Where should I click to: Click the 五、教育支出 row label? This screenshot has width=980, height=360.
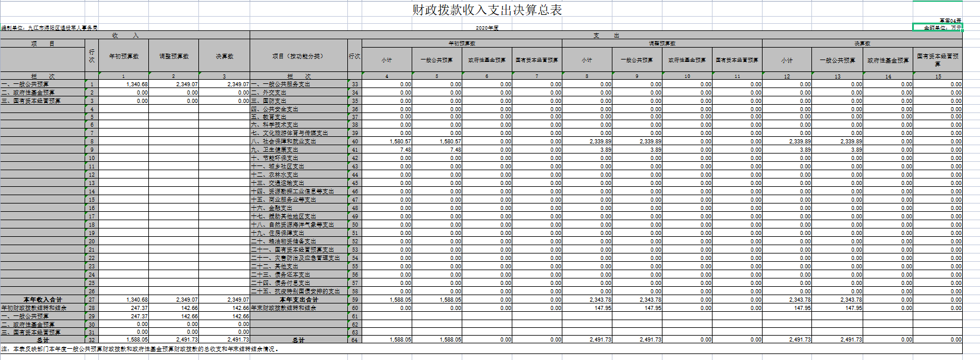pos(269,117)
